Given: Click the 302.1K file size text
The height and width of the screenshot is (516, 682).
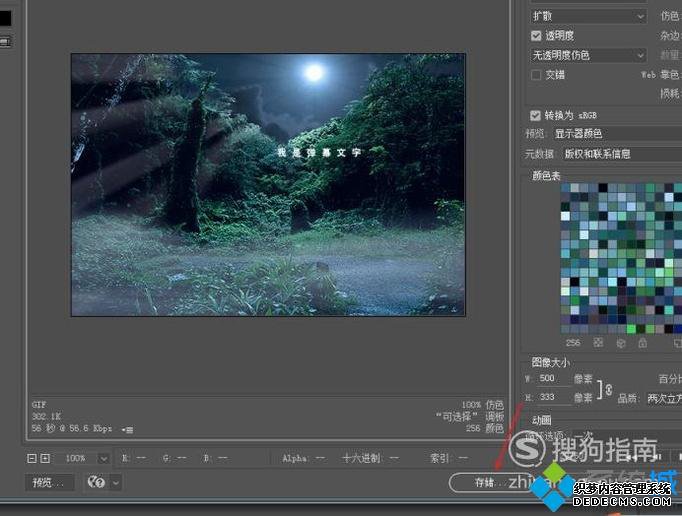Looking at the screenshot, I should tap(46, 416).
